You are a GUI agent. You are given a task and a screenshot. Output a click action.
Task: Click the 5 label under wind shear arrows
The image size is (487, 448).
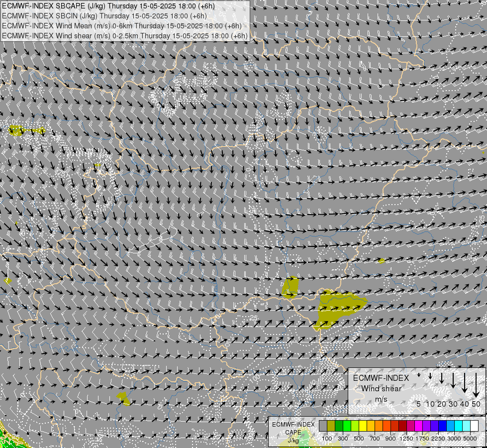419,404
